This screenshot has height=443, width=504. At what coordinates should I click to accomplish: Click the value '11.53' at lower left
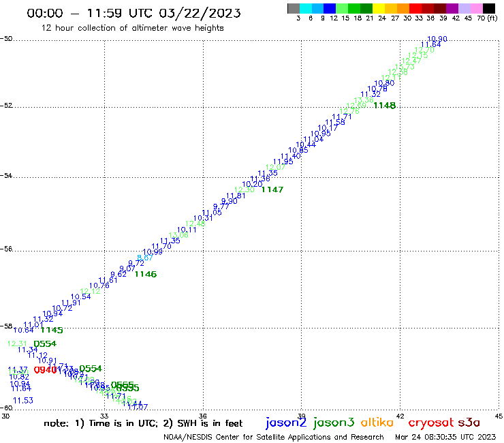point(23,401)
